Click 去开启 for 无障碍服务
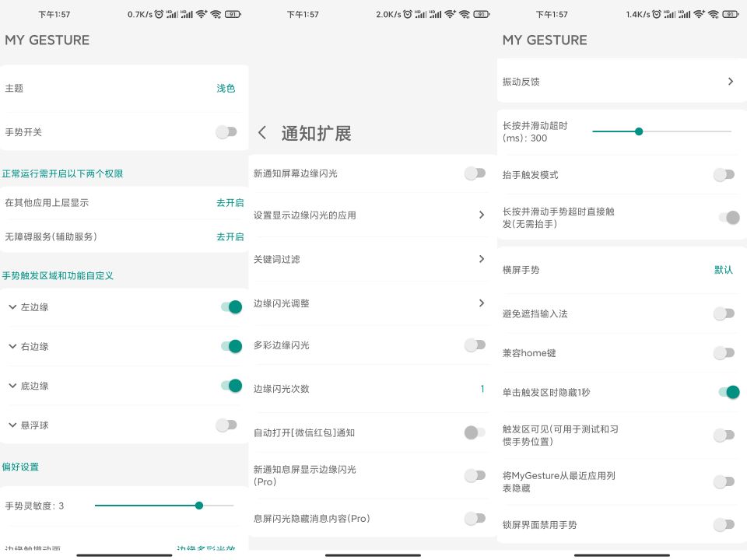The width and height of the screenshot is (747, 560). click(230, 236)
